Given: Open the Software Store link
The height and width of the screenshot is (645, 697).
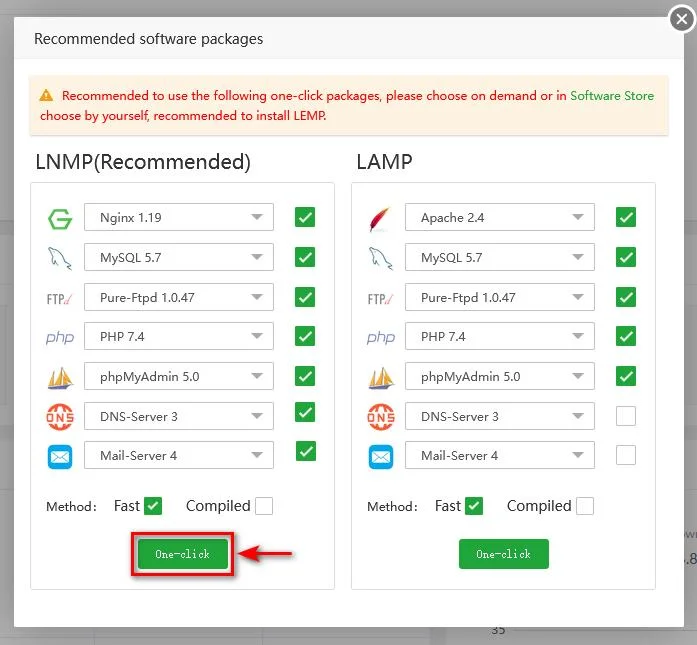Looking at the screenshot, I should click(612, 96).
